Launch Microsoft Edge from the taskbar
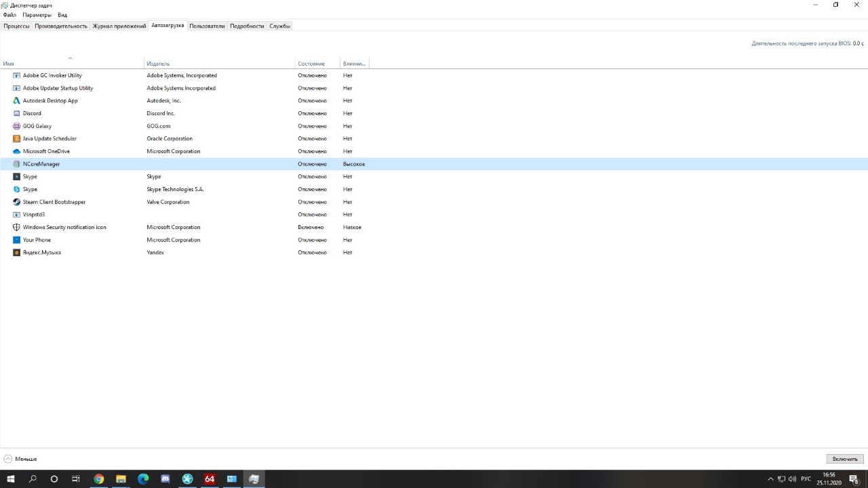868x488 pixels. click(x=143, y=479)
